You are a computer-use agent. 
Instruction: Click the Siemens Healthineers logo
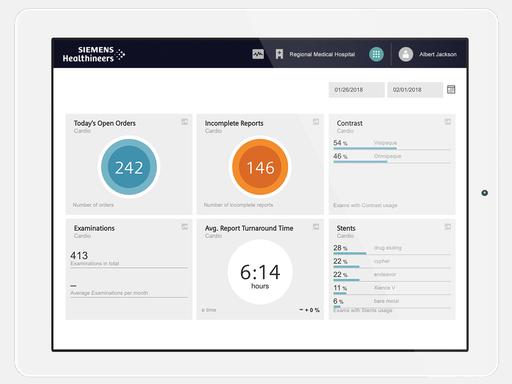pos(94,54)
